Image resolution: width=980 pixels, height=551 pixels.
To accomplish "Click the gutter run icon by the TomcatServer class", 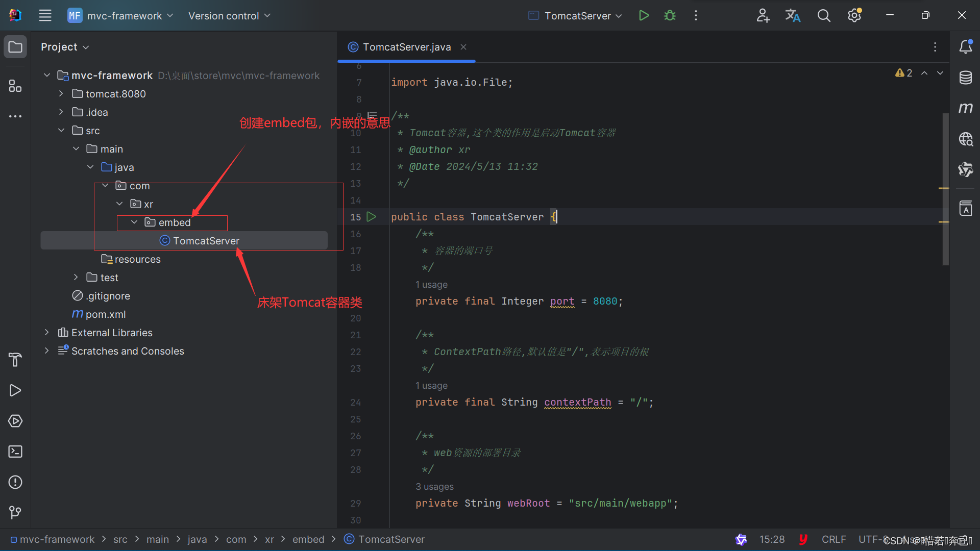I will click(372, 217).
